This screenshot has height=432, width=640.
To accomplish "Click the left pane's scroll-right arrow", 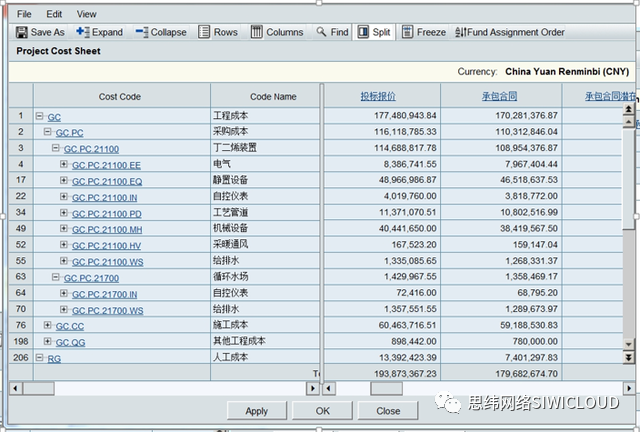I will coord(313,388).
